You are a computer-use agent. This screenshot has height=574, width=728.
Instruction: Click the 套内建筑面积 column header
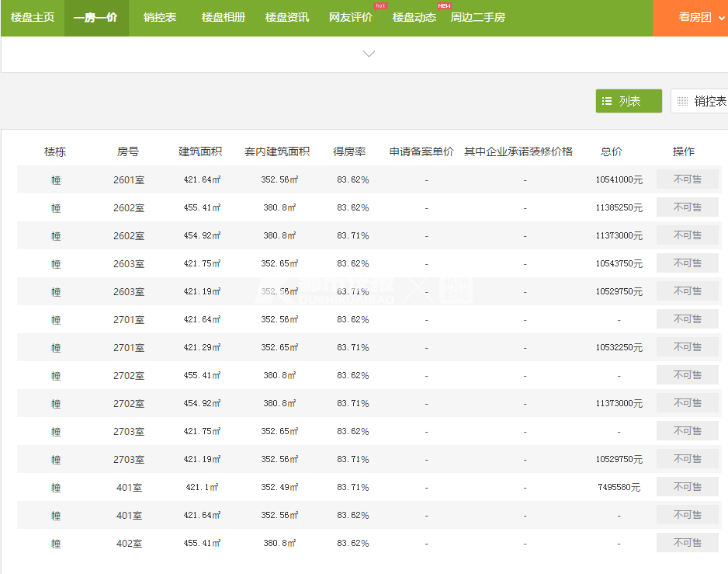click(x=277, y=151)
